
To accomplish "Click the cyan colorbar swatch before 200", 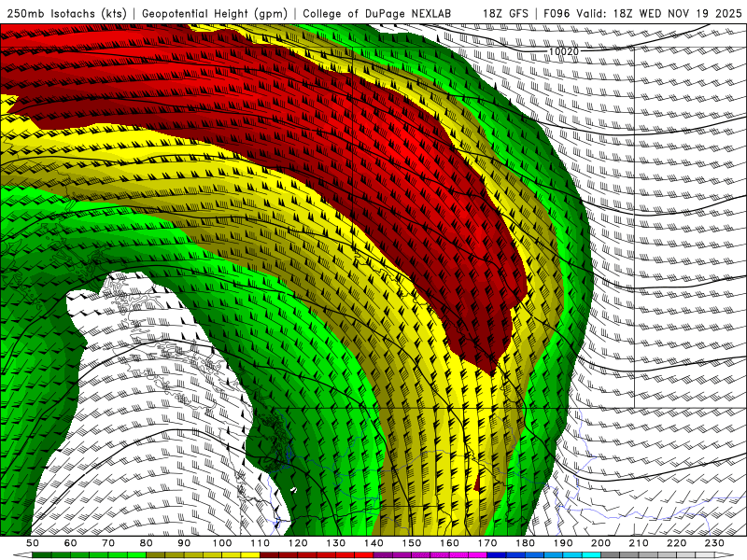I will (591, 554).
